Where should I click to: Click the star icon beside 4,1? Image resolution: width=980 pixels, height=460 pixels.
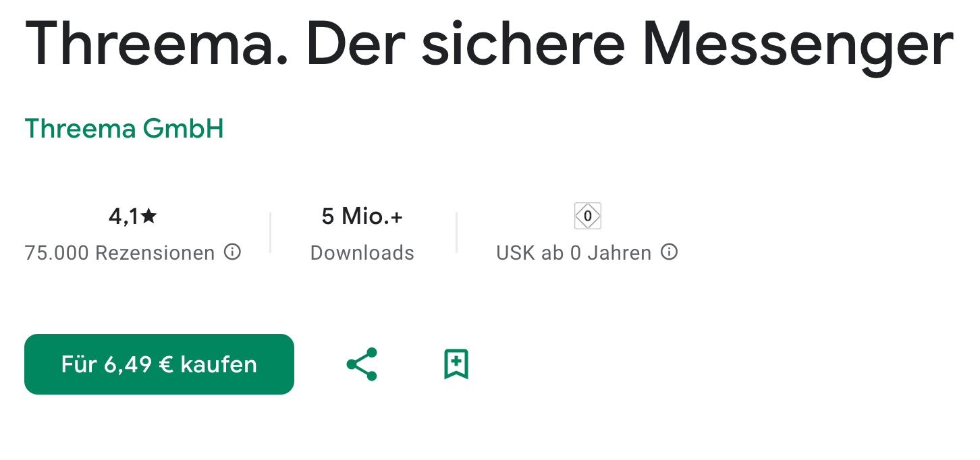149,217
